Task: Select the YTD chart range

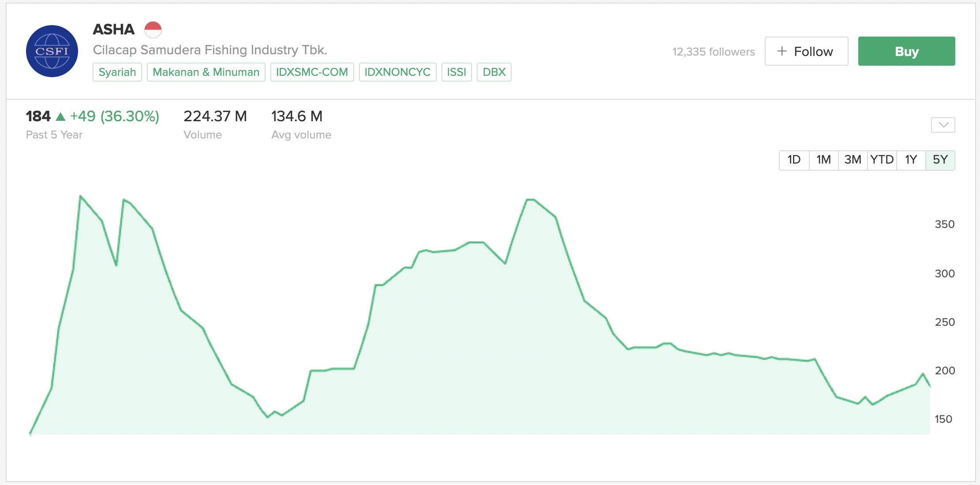Action: pyautogui.click(x=882, y=160)
